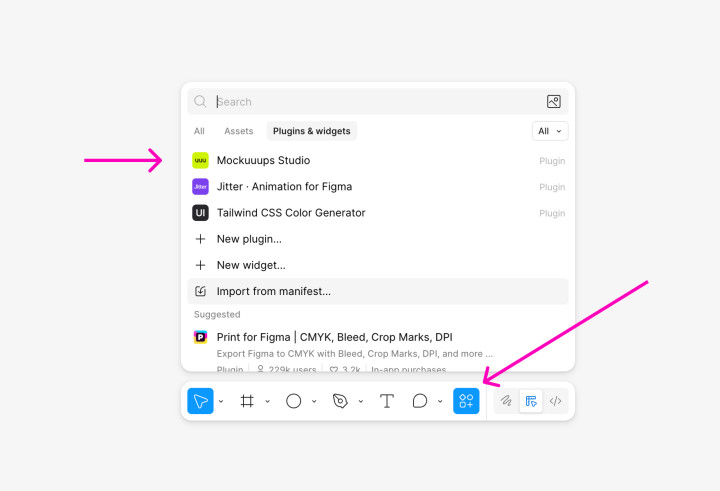
Task: Open the All filter dropdown
Action: (550, 131)
